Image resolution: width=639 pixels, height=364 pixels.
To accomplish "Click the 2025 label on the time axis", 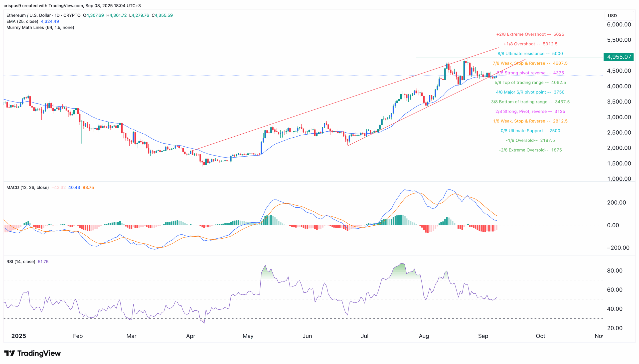I will point(18,336).
